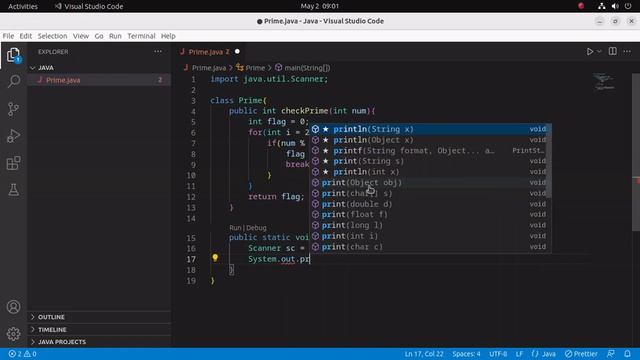Open Explorer Views and More Actions ellipsis

point(158,51)
